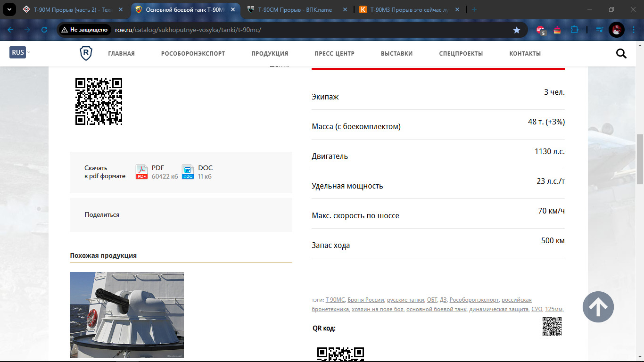Click the 'основной боевой танк' tag
The height and width of the screenshot is (362, 644).
pos(436,309)
